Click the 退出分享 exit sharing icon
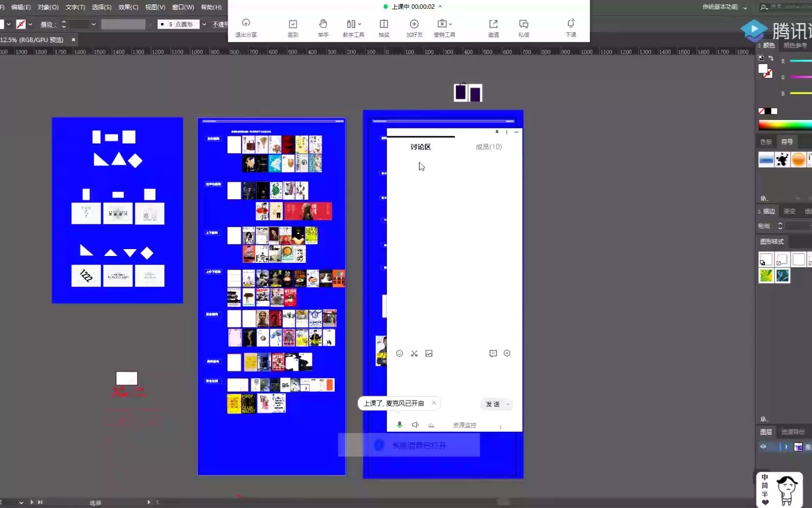 [x=246, y=23]
